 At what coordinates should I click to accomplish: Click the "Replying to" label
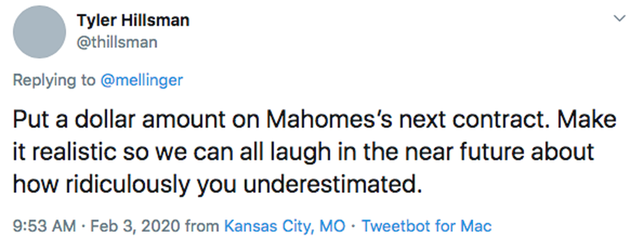pos(54,80)
